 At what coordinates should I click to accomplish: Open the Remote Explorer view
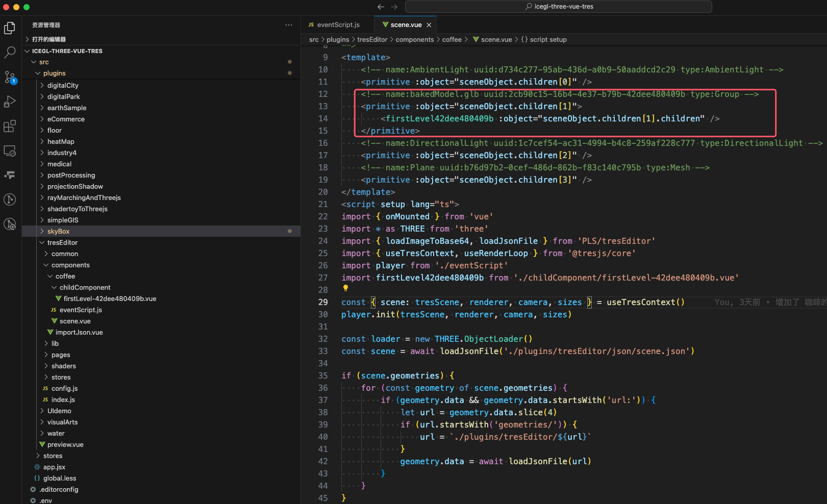10,150
